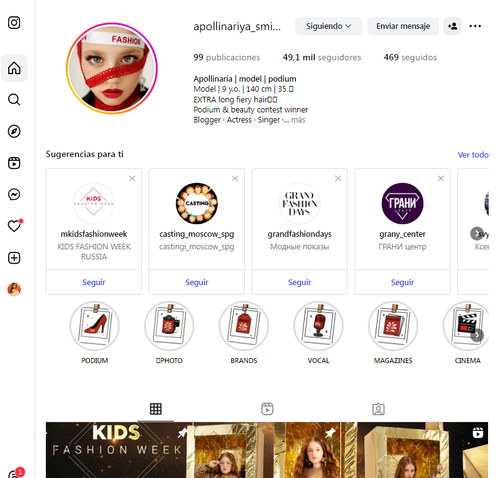Click the casting_moscow_spg username
500x478 pixels.
click(197, 234)
